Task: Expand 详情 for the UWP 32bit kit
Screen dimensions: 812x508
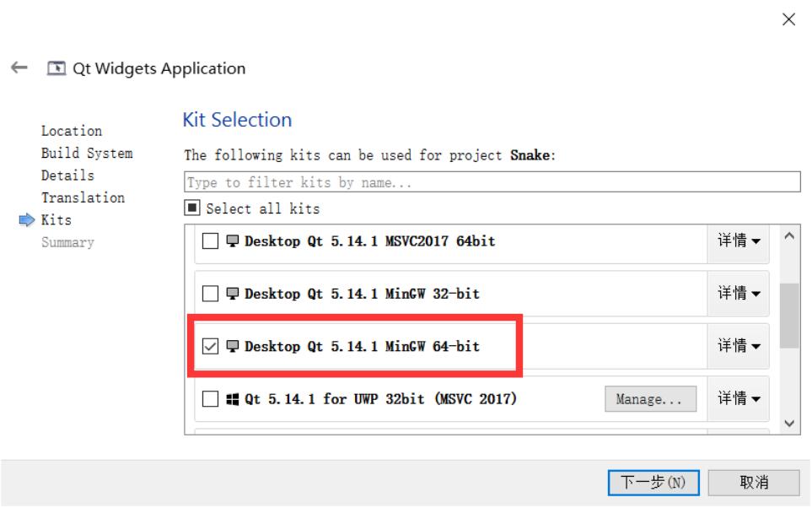Action: (738, 398)
